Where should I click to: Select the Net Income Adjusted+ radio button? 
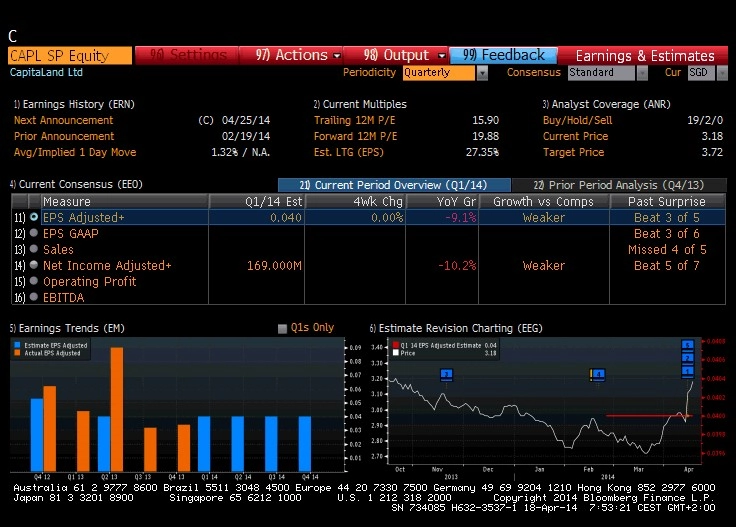tap(34, 265)
